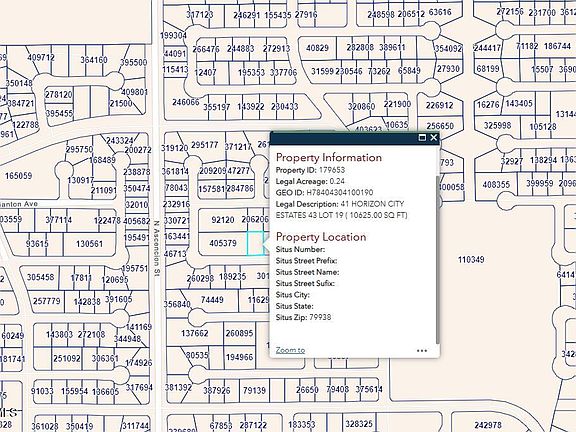Click the Situs Zip value 79938
This screenshot has height=432, width=576.
tap(320, 317)
